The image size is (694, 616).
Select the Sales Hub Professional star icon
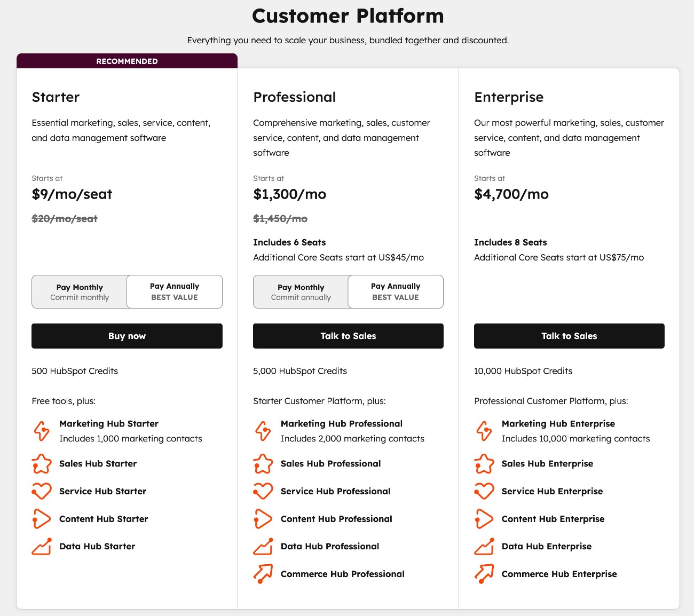click(x=263, y=464)
